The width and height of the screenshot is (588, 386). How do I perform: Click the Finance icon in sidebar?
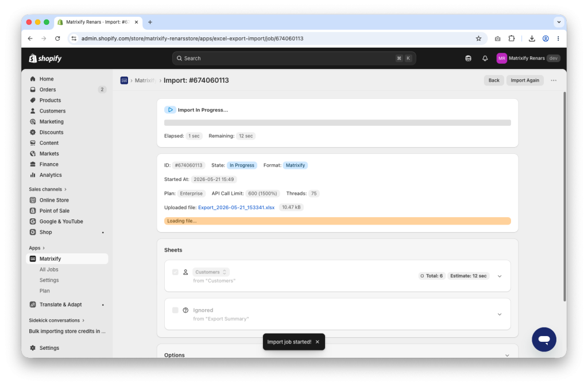[x=33, y=164]
